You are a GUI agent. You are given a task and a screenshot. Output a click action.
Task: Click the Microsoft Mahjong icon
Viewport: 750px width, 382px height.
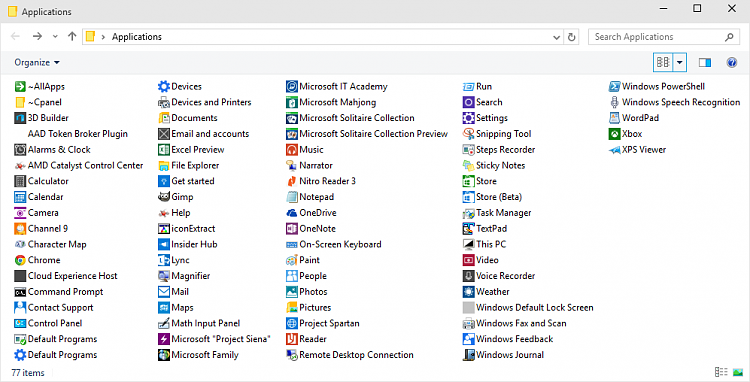(292, 102)
